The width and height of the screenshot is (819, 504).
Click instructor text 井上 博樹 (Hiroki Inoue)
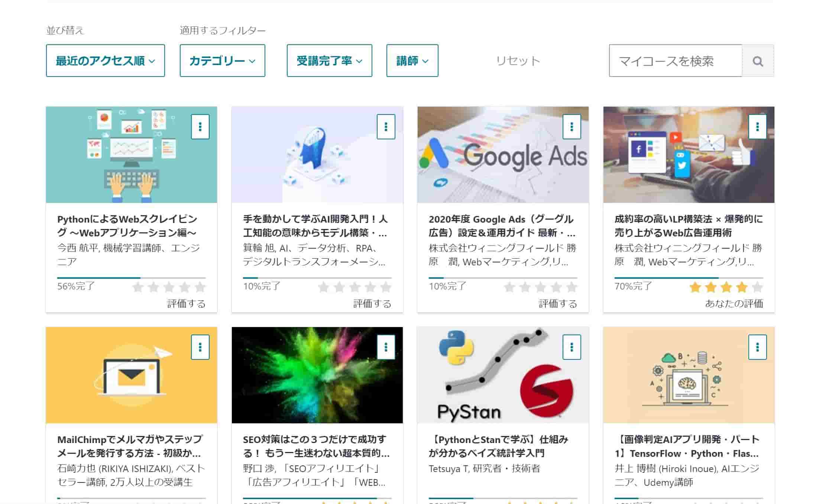click(687, 475)
